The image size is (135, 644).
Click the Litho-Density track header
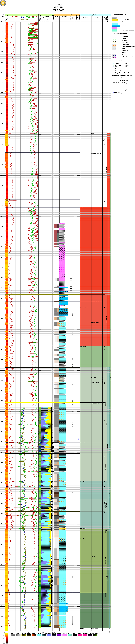click(23, 15)
